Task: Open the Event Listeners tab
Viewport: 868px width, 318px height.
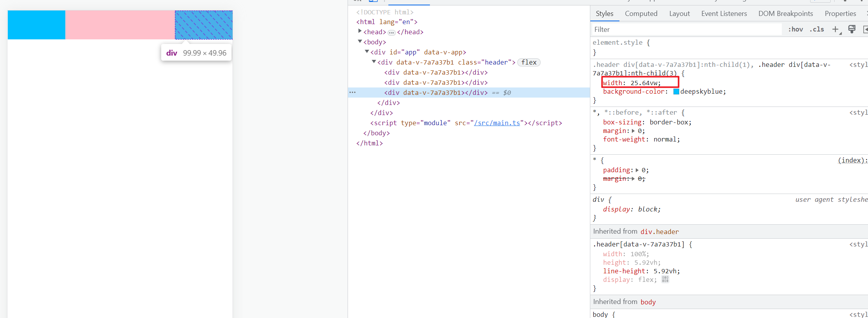Action: coord(724,14)
